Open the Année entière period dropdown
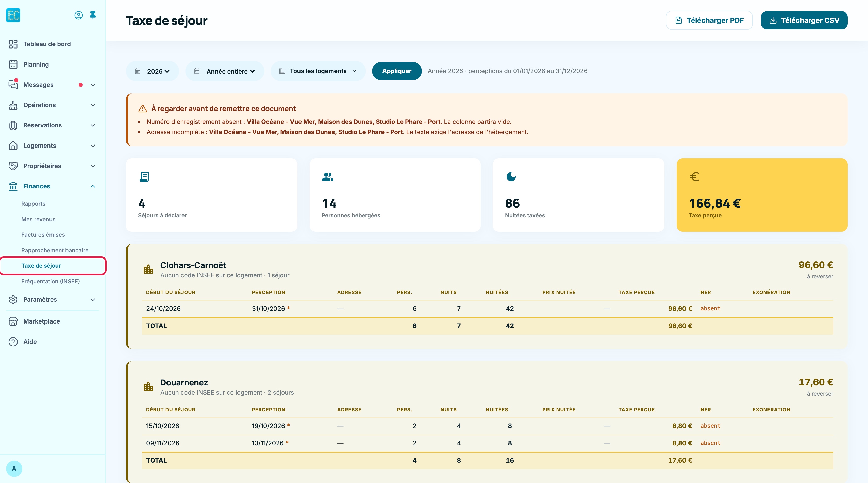 click(225, 71)
